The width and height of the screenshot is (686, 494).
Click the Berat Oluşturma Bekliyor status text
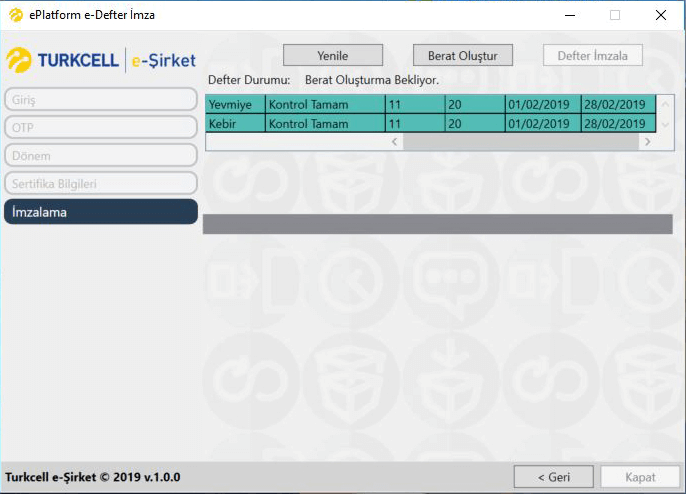[x=372, y=80]
